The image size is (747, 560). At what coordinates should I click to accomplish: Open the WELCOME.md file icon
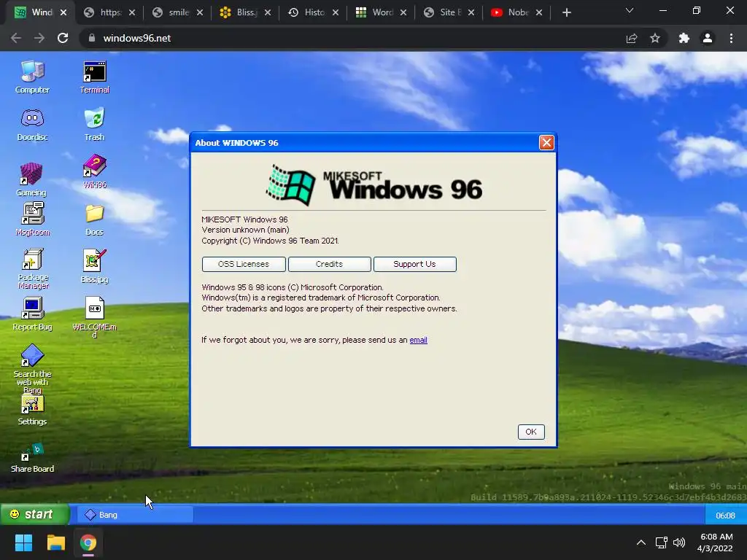(94, 317)
